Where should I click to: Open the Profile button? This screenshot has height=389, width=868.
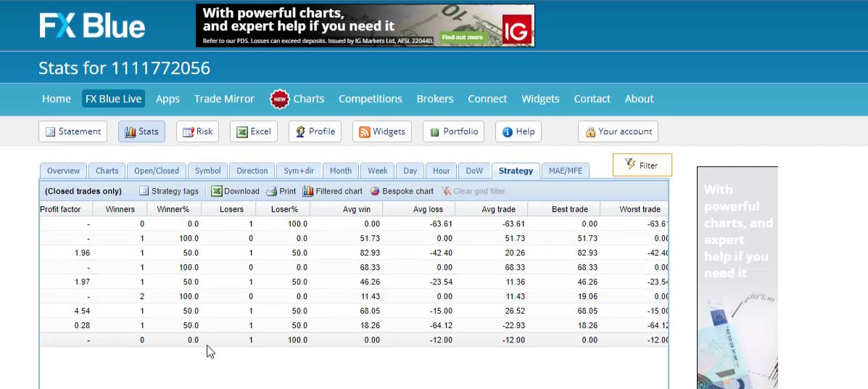click(x=315, y=131)
